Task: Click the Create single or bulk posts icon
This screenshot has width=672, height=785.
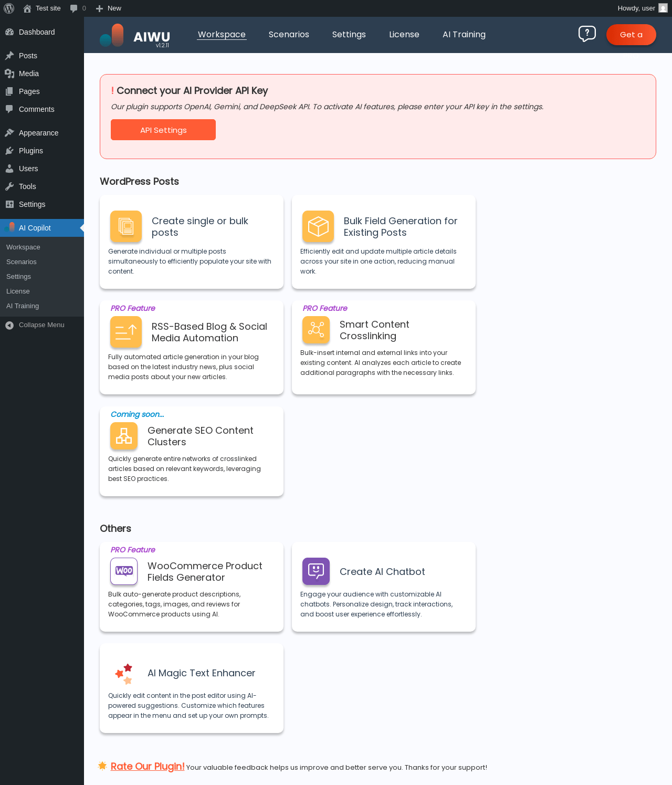Action: point(126,226)
